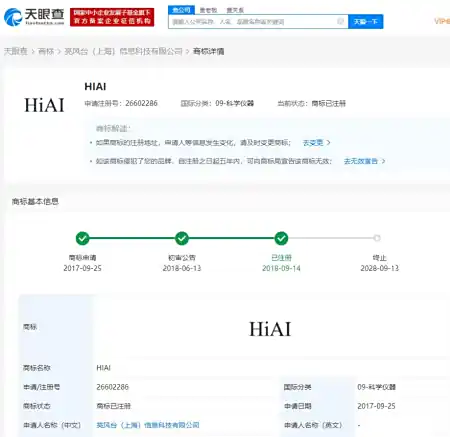Open the 去变更 link
Viewport: 450px width, 437px height.
pos(313,143)
